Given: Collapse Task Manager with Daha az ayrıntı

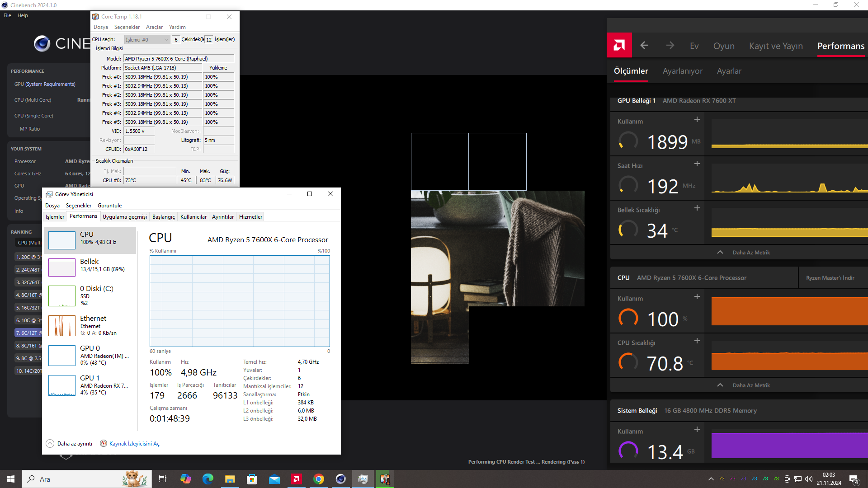Looking at the screenshot, I should click(69, 443).
